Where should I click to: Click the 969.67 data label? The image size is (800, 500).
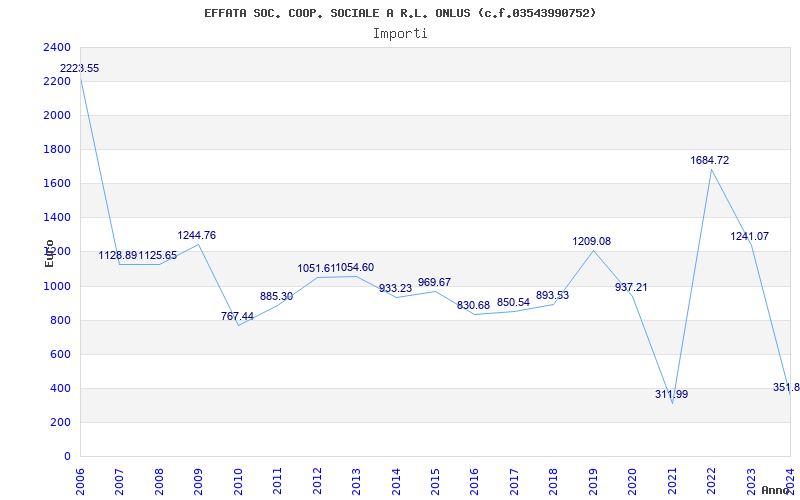[434, 282]
